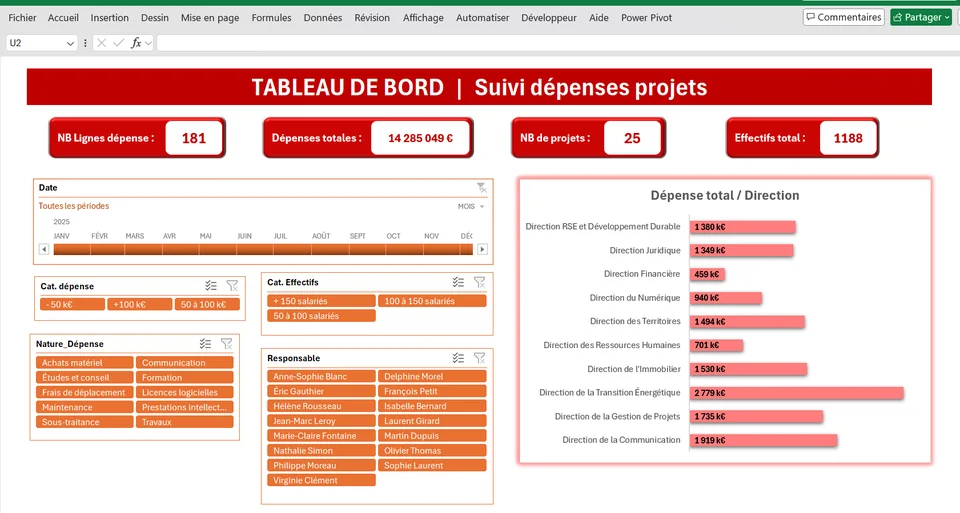Viewport: 960px width, 513px height.
Task: Select Formation in Nature_Dépense slicer
Action: (x=185, y=378)
